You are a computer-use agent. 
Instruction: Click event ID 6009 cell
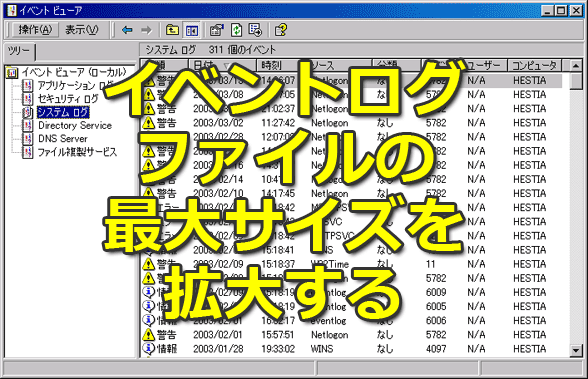[436, 292]
